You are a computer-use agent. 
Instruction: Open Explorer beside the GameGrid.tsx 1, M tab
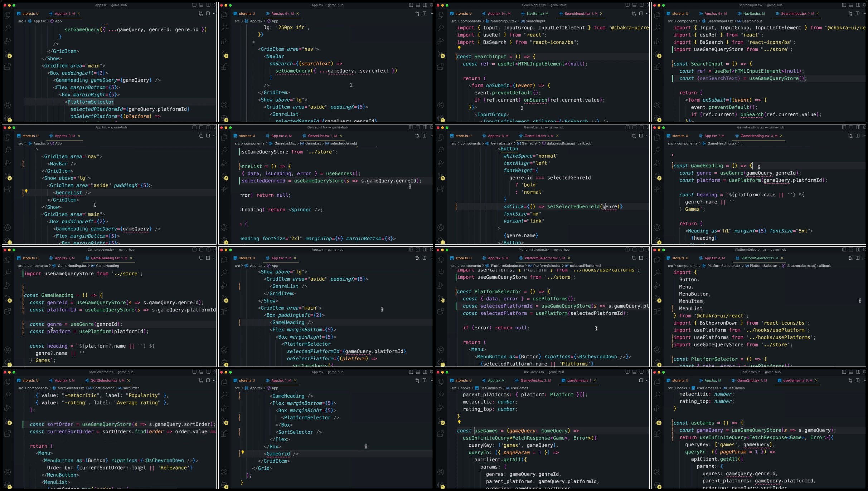[x=657, y=382]
